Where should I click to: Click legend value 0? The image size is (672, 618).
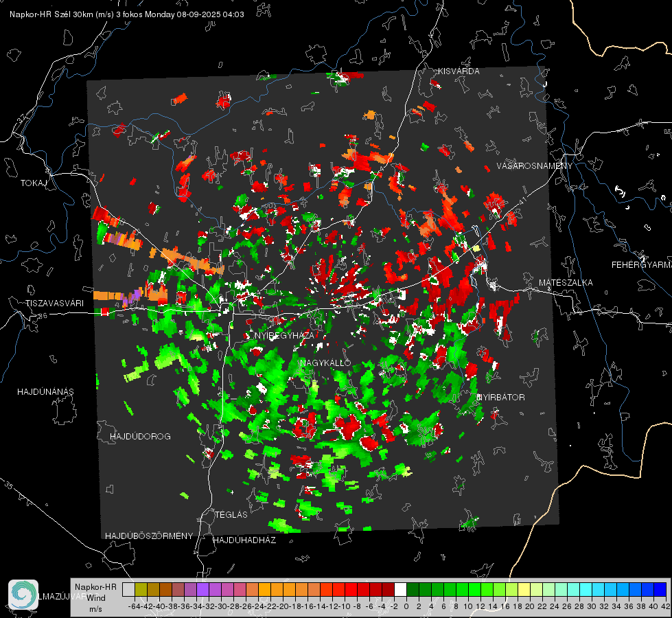[x=406, y=606]
